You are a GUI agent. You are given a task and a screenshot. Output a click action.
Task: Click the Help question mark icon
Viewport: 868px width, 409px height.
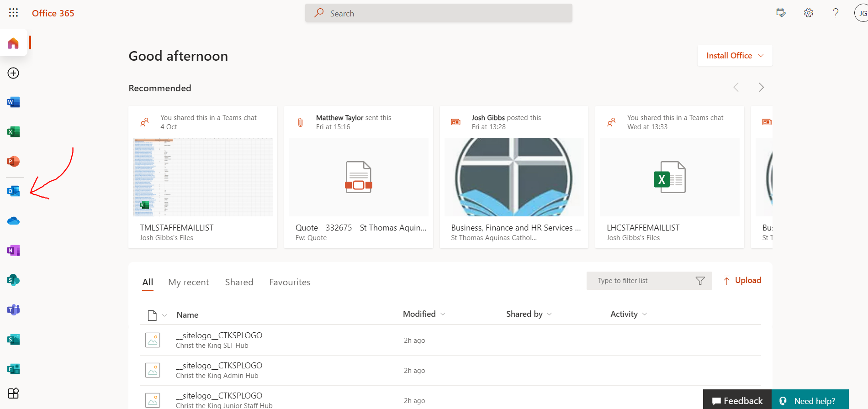pos(836,13)
